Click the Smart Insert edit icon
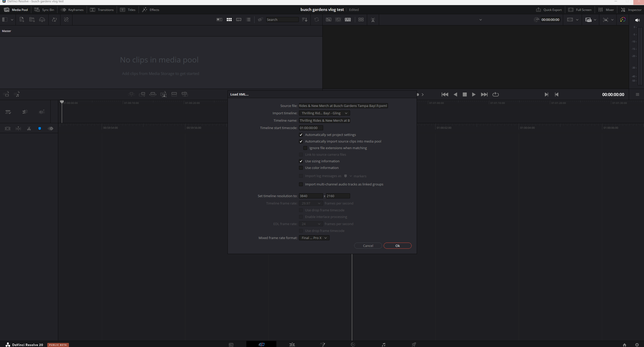Image resolution: width=644 pixels, height=347 pixels. (x=131, y=94)
